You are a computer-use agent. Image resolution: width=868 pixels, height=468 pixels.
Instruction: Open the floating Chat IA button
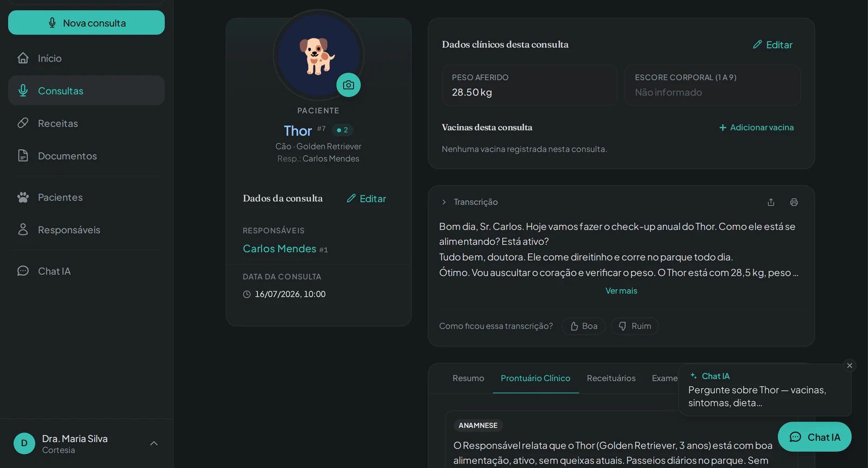coord(814,437)
